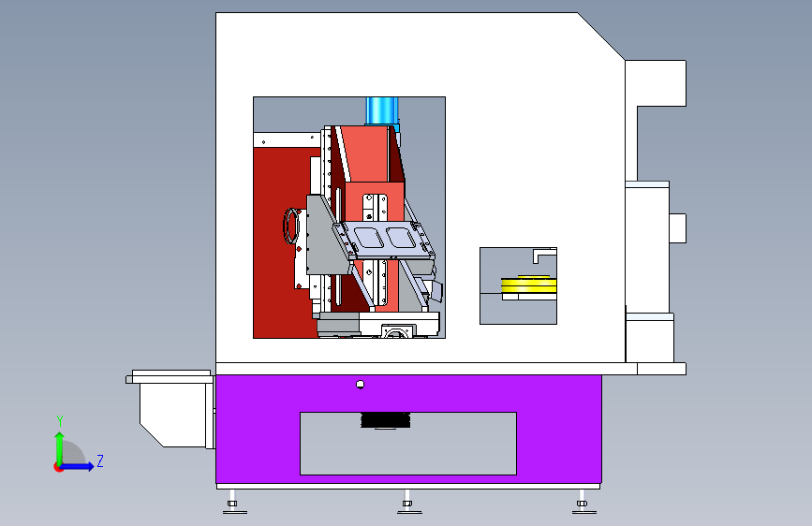Select the L-shaped bracket above yellow disc
Image resolution: width=812 pixels, height=526 pixels.
click(x=545, y=256)
